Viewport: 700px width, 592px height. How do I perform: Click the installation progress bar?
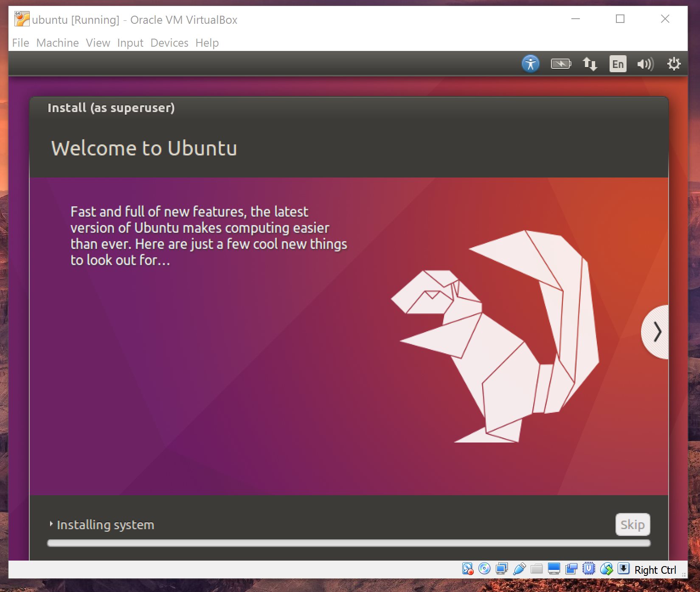tap(349, 543)
